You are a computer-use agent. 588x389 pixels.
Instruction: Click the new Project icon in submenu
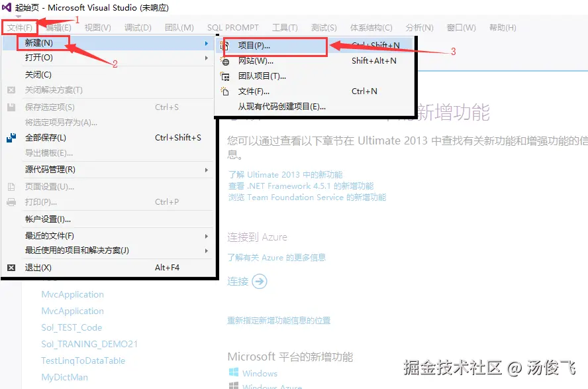225,46
